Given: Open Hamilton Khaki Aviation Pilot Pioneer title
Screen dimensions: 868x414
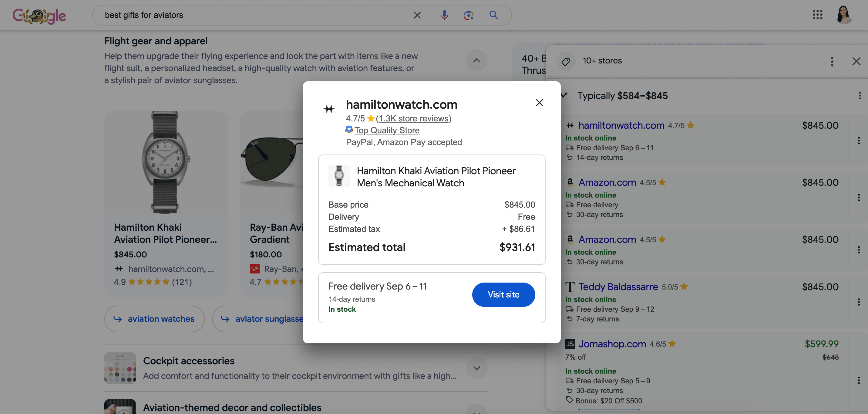Looking at the screenshot, I should tap(166, 233).
